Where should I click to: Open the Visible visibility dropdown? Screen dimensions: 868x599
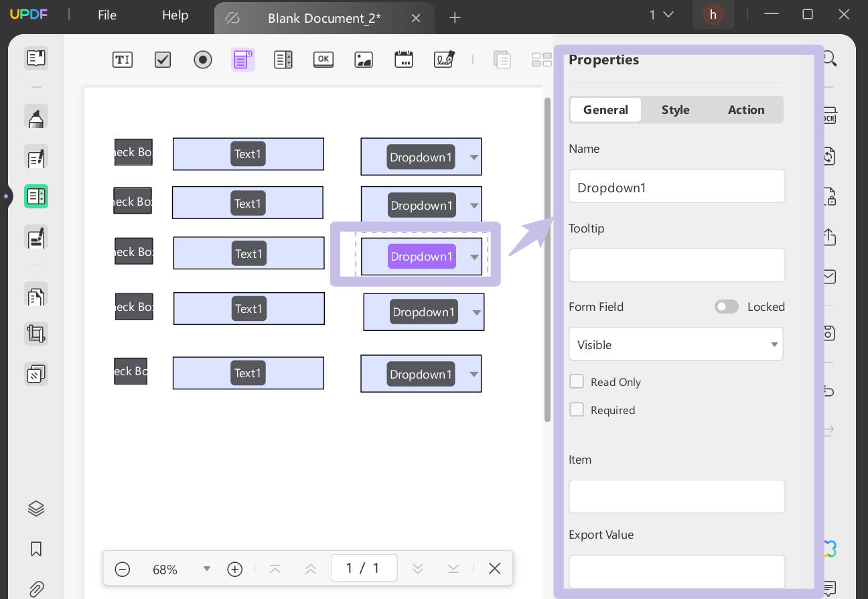click(774, 344)
